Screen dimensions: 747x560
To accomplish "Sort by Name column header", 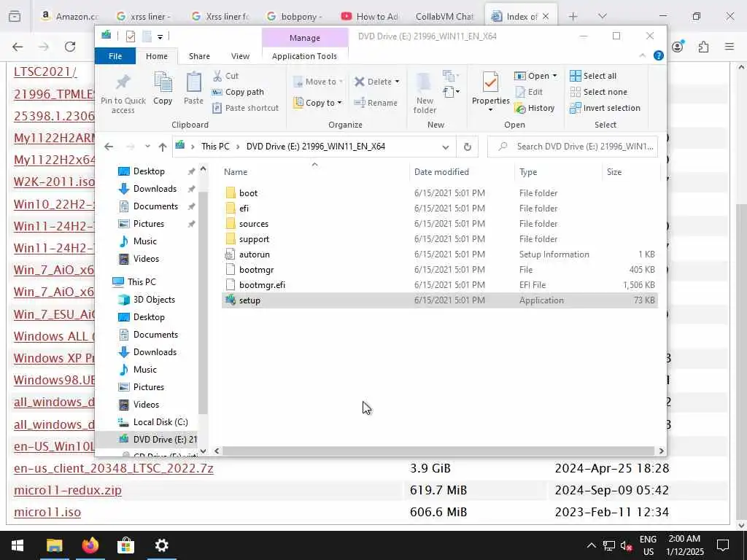I will pos(314,172).
